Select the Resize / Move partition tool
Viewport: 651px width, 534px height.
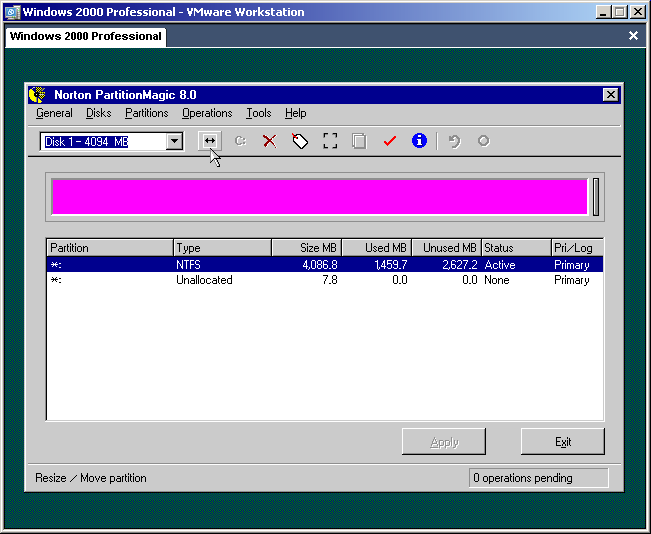point(210,141)
